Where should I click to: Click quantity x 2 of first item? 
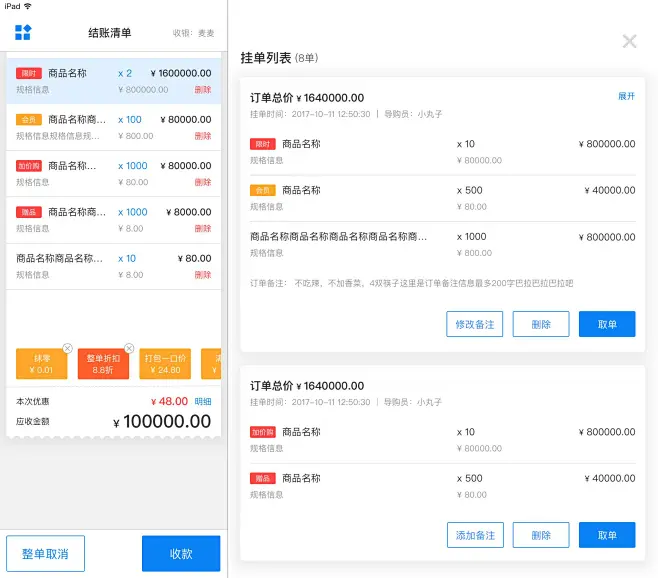125,73
